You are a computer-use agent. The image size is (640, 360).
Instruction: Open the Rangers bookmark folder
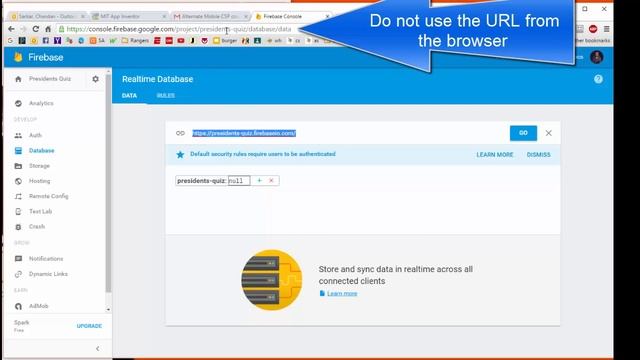pyautogui.click(x=135, y=40)
